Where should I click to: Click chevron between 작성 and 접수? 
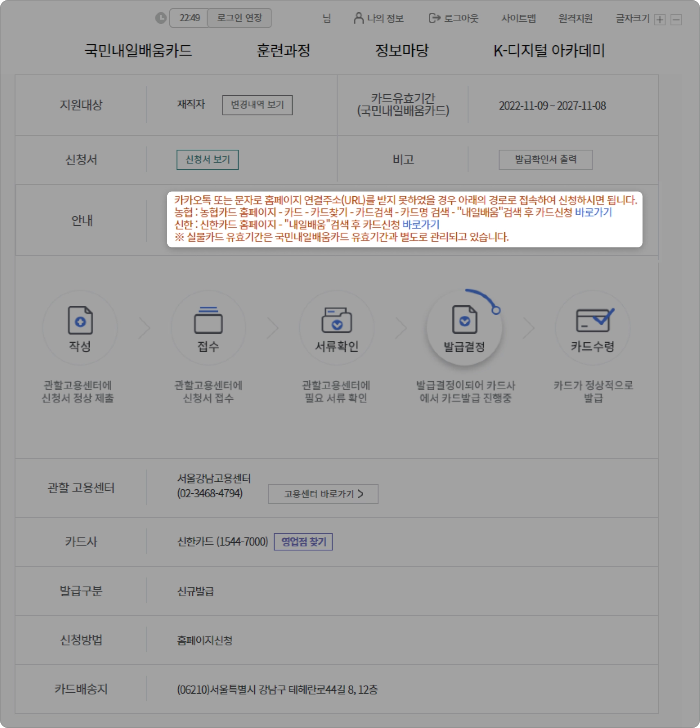(144, 328)
